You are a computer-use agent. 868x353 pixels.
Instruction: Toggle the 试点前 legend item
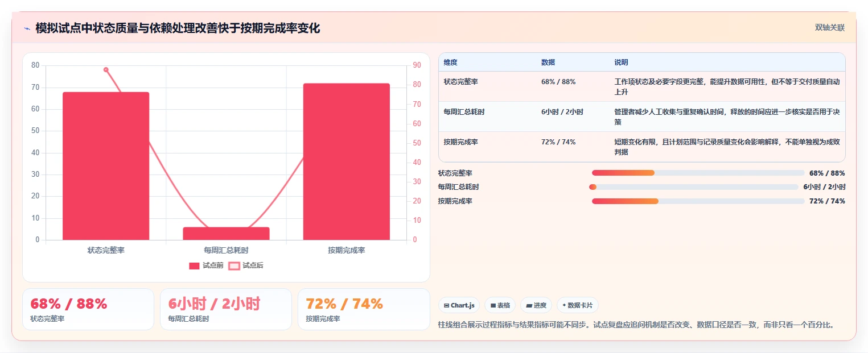pos(206,265)
